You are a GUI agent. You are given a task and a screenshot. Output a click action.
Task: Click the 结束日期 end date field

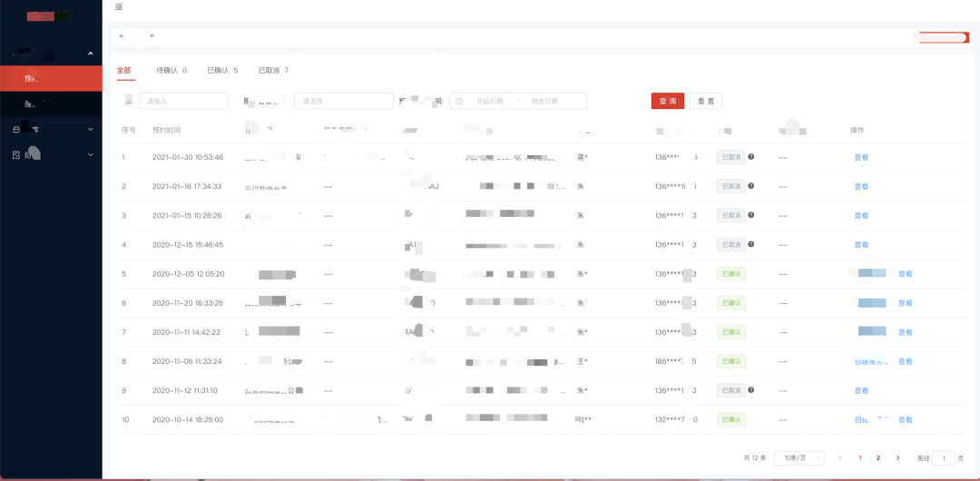(544, 101)
